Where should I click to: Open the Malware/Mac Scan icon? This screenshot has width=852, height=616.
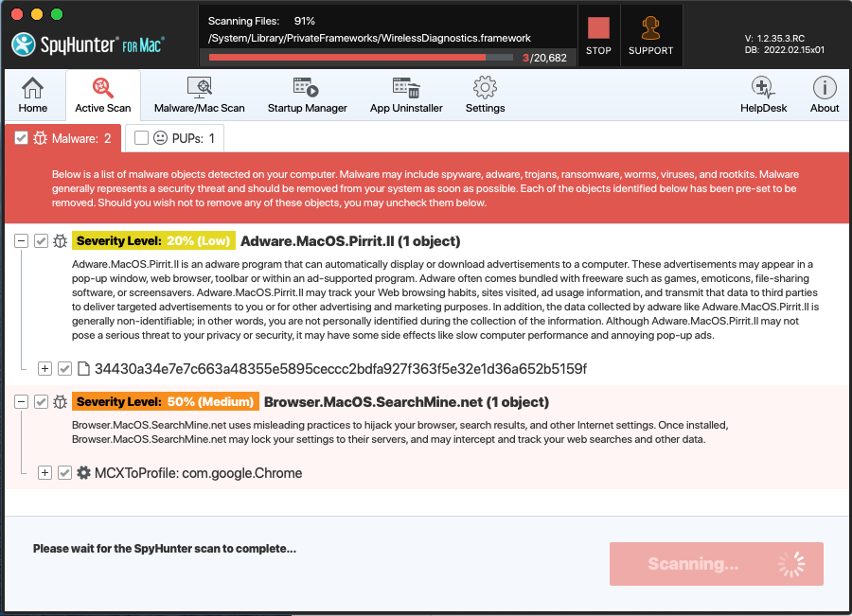pyautogui.click(x=200, y=87)
